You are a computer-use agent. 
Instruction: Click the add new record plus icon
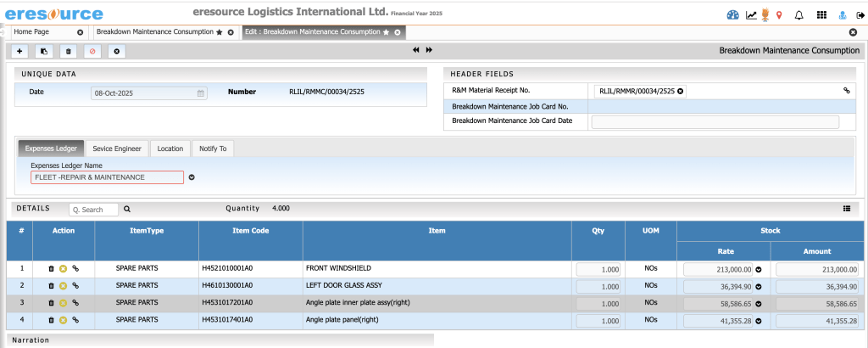click(x=19, y=51)
